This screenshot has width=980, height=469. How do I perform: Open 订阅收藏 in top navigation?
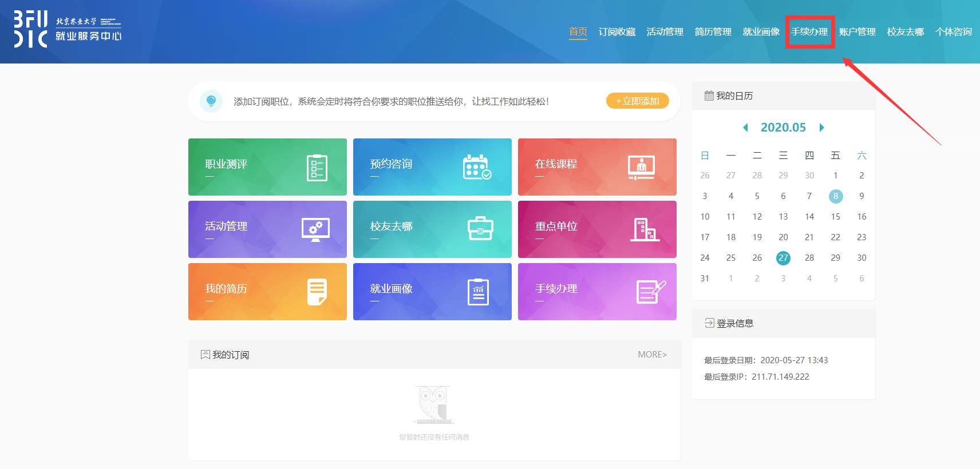tap(617, 32)
